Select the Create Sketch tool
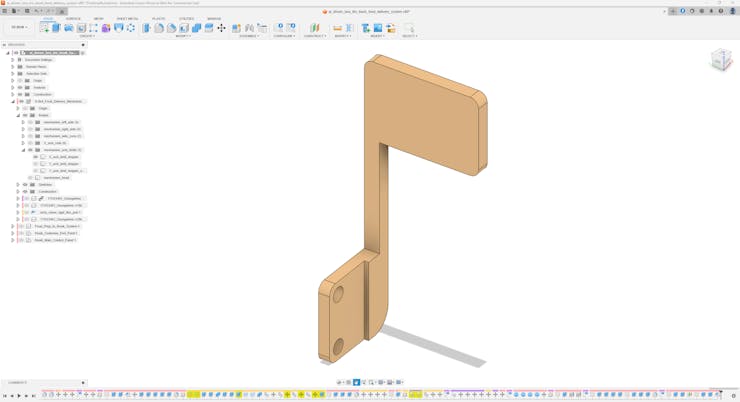The image size is (740, 402). point(44,28)
